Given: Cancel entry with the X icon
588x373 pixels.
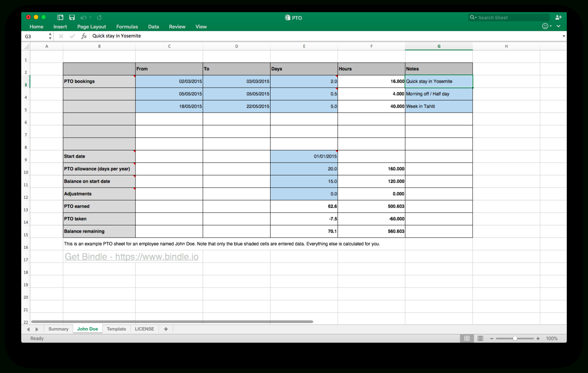Looking at the screenshot, I should tap(61, 36).
